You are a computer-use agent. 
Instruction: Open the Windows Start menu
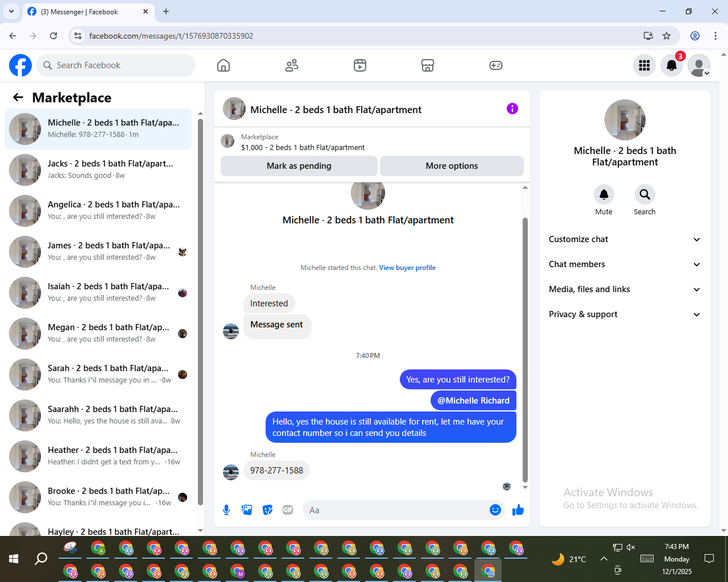tap(14, 559)
